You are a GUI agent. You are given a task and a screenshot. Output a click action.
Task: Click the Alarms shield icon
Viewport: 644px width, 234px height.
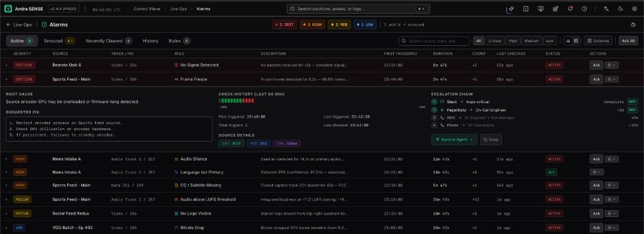click(45, 25)
